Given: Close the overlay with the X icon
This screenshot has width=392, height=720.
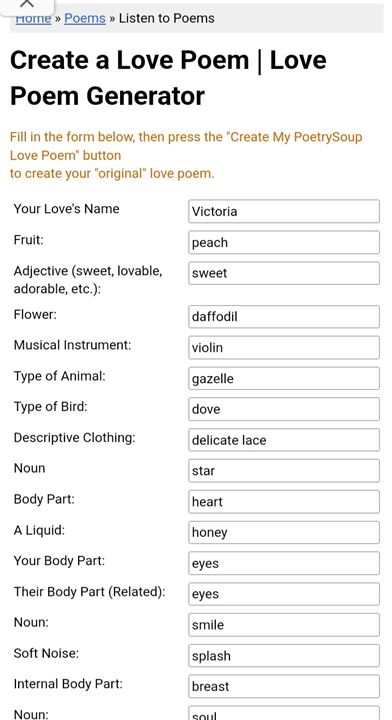Looking at the screenshot, I should click(x=27, y=4).
